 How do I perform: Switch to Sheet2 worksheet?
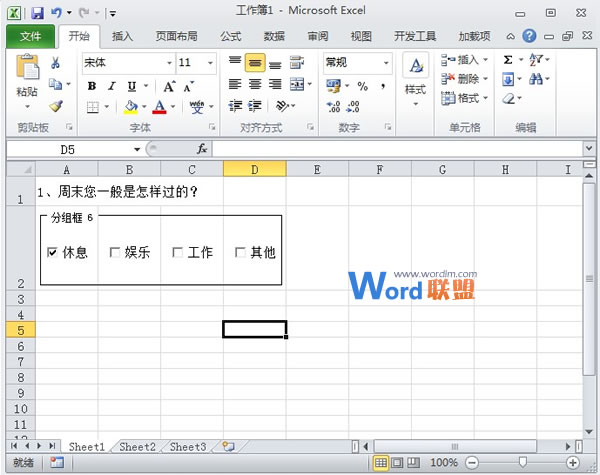coord(137,447)
